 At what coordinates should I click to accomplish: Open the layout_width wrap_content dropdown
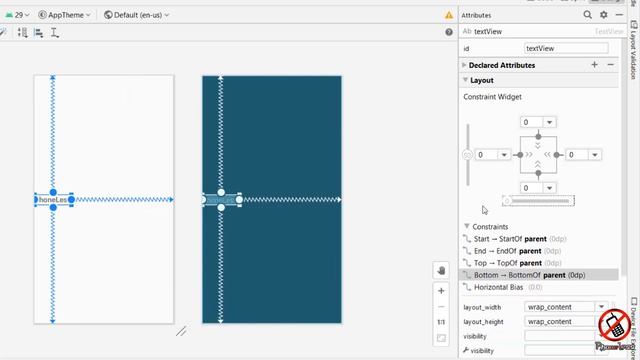[601, 307]
